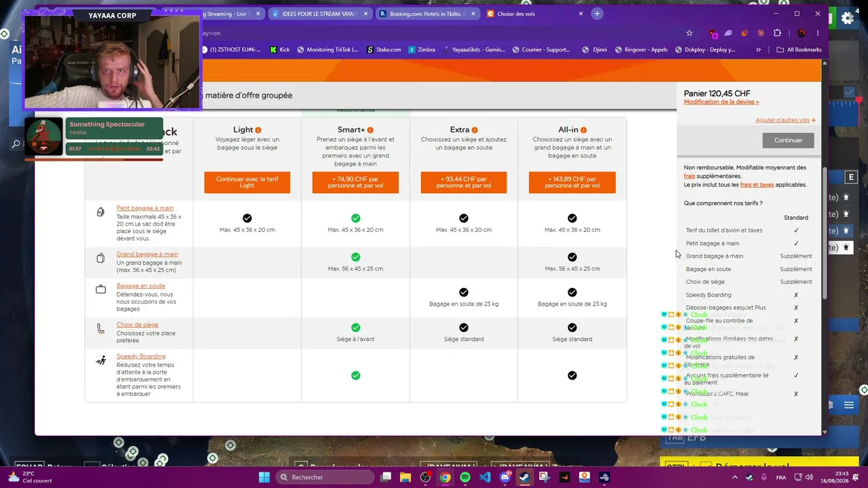Click suitcase icon beside Grand bagage à main
Viewport: 868px width, 488px height.
[100, 258]
